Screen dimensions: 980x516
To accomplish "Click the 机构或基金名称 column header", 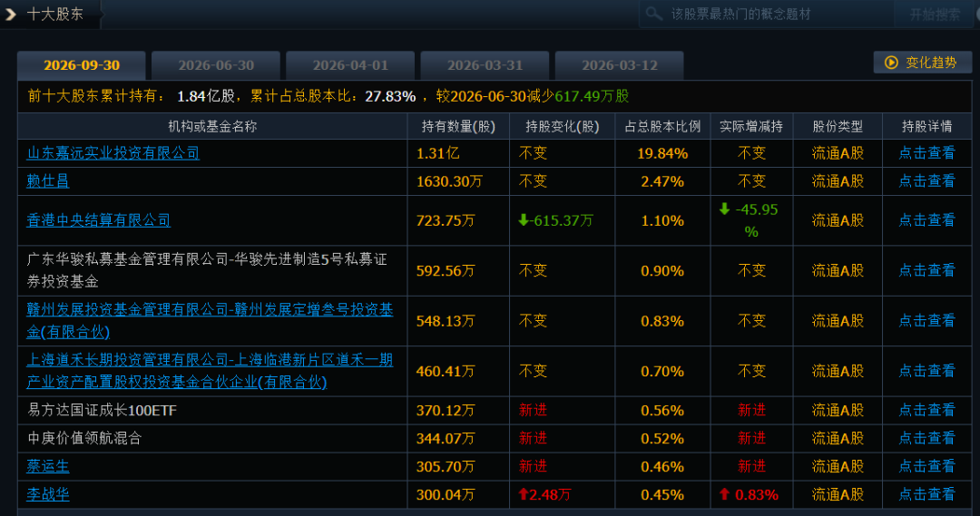I will coord(212,126).
